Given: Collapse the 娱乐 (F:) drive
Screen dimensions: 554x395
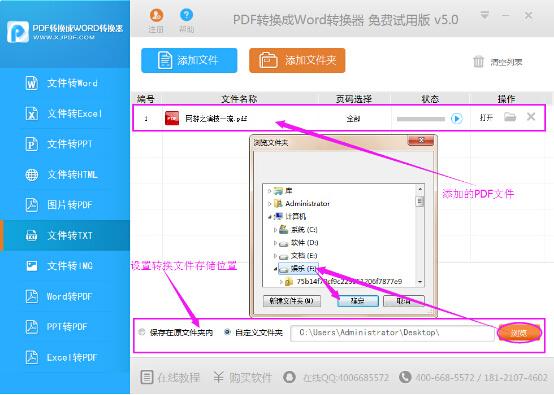Looking at the screenshot, I should coord(275,269).
